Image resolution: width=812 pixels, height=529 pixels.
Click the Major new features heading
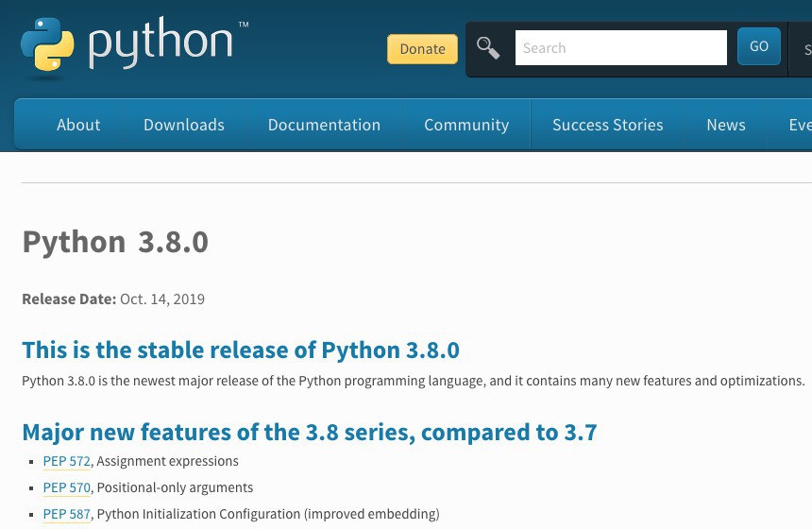point(309,432)
